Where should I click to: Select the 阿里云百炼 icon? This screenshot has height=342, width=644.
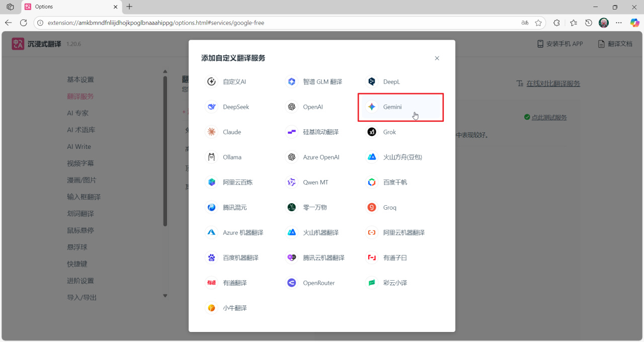[x=212, y=182]
